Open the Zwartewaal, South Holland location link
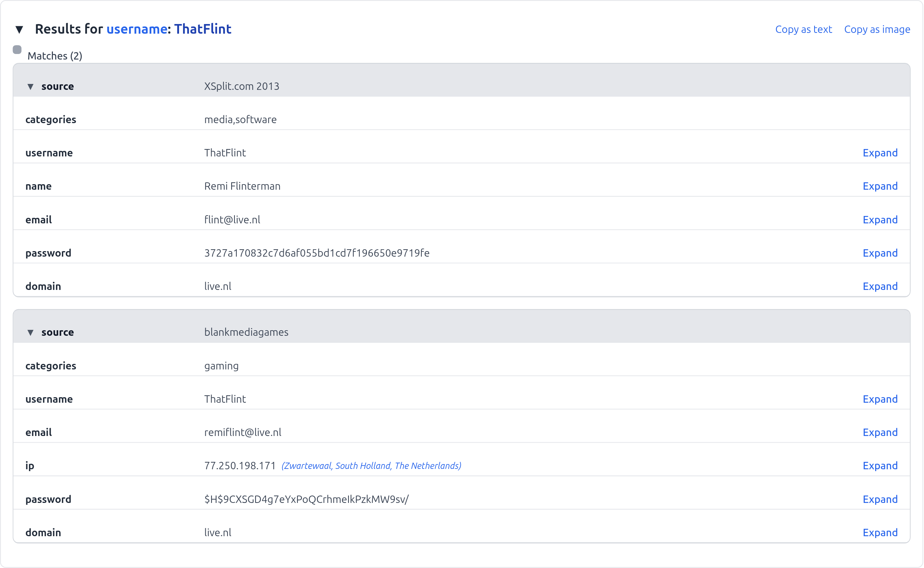Viewport: 924px width, 568px height. pyautogui.click(x=371, y=466)
